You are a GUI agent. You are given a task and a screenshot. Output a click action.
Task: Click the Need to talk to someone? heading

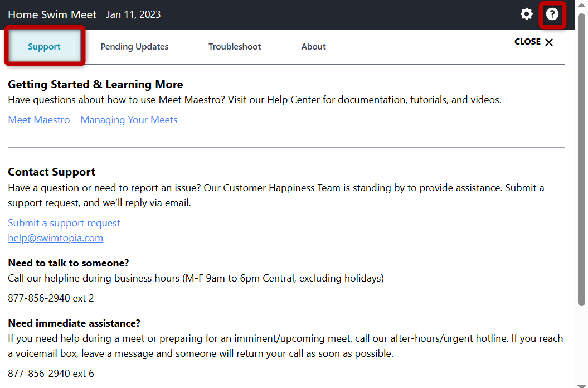coord(68,263)
